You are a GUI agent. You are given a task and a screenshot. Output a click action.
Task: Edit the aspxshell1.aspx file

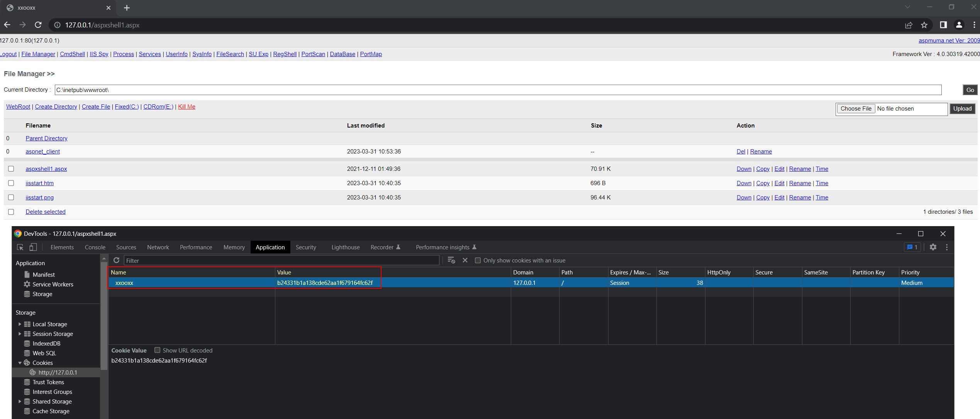779,169
